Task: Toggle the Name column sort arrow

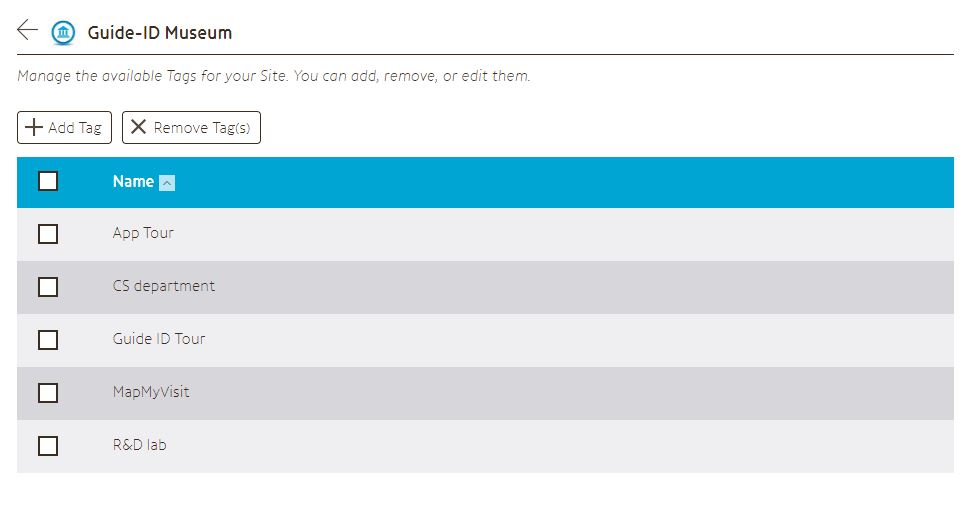Action: [x=167, y=183]
